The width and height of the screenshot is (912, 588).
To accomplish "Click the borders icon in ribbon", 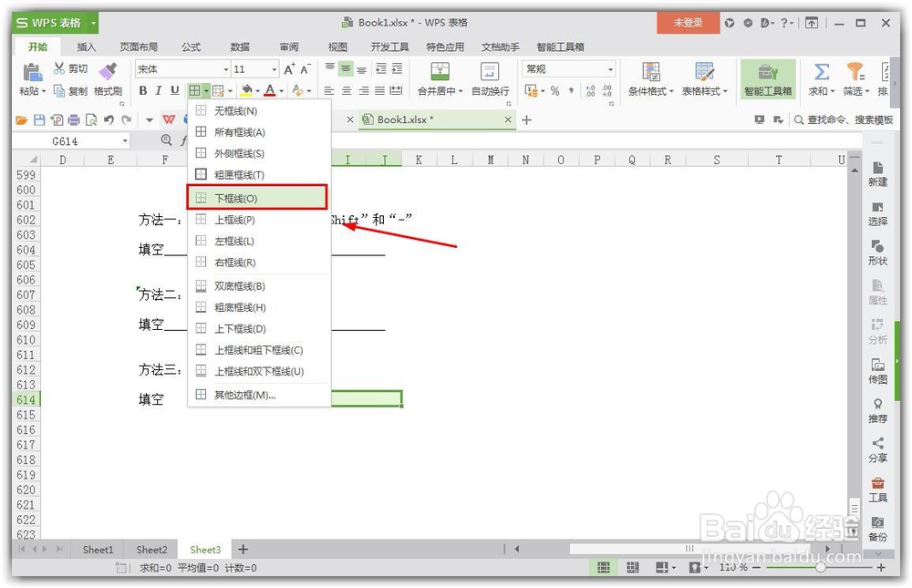I will click(x=194, y=90).
